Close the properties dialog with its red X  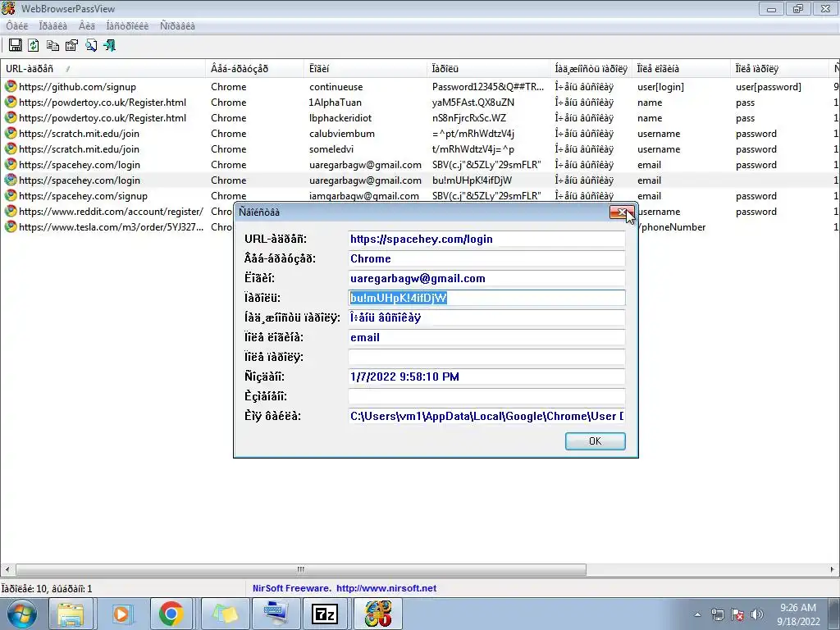tap(622, 212)
